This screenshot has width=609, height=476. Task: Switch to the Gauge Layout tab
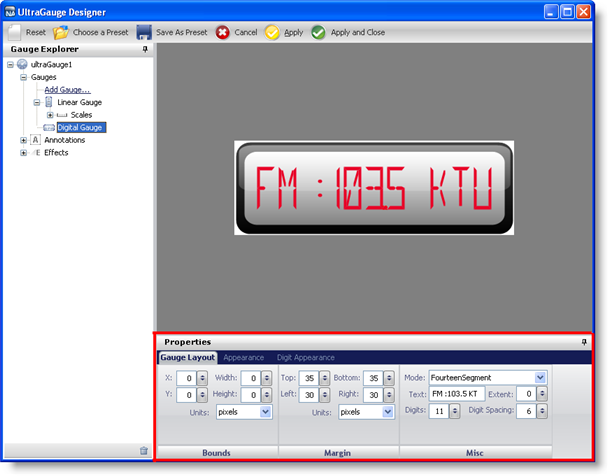click(x=188, y=357)
